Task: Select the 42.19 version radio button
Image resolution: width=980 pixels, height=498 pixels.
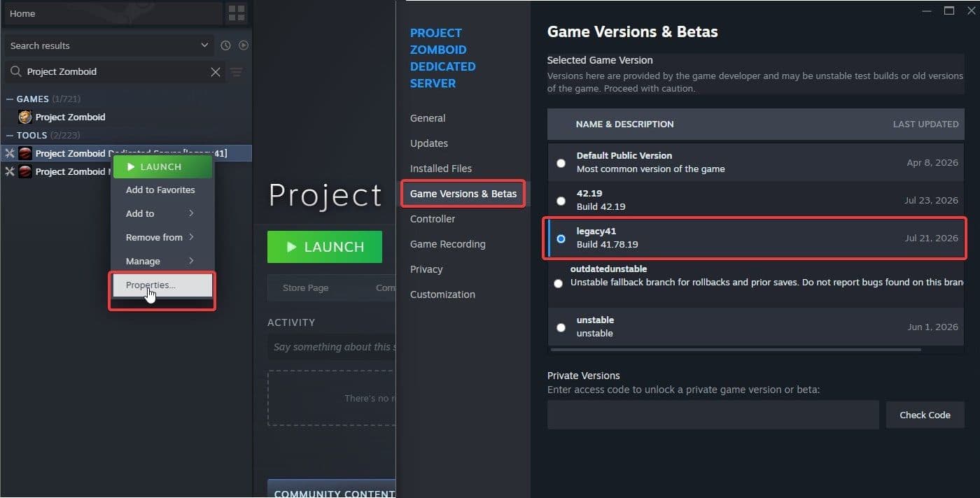Action: pyautogui.click(x=561, y=201)
